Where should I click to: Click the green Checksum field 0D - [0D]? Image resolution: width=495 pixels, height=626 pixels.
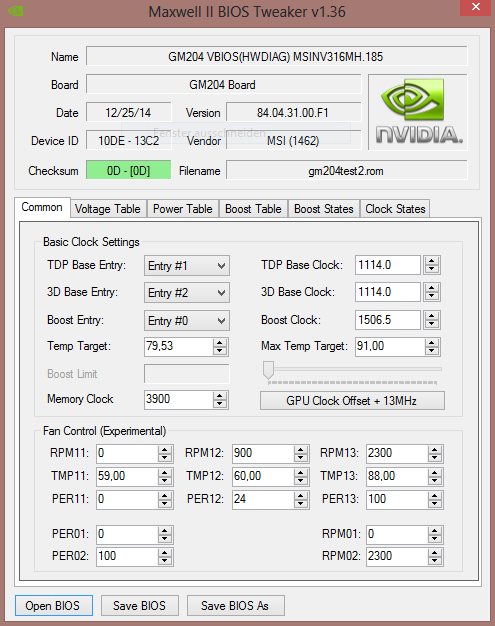129,171
